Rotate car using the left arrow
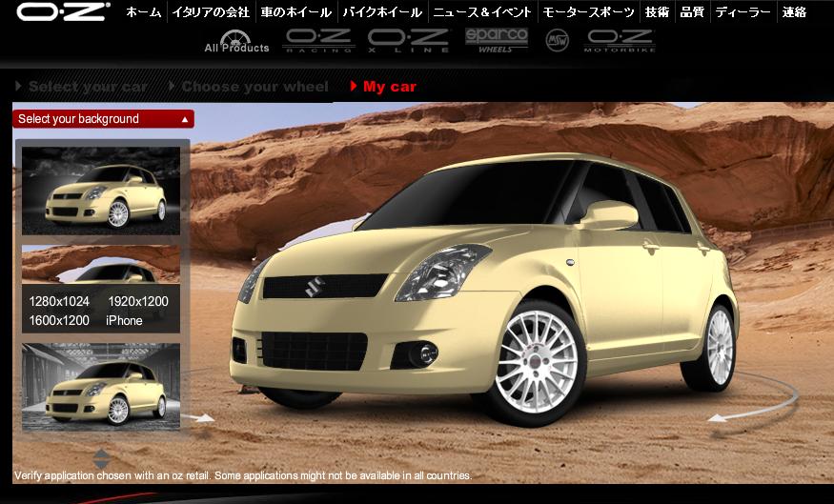 [196, 418]
